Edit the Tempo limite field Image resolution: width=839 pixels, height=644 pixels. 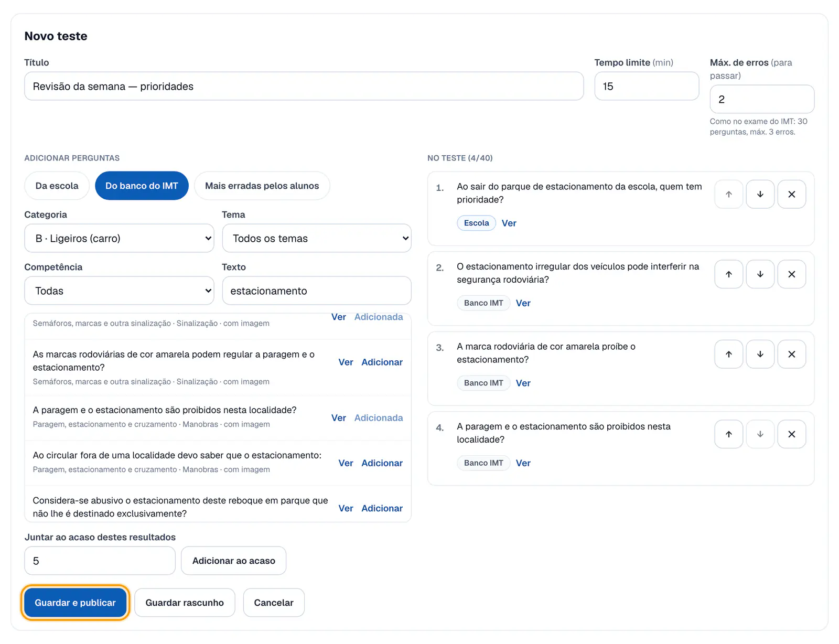647,86
